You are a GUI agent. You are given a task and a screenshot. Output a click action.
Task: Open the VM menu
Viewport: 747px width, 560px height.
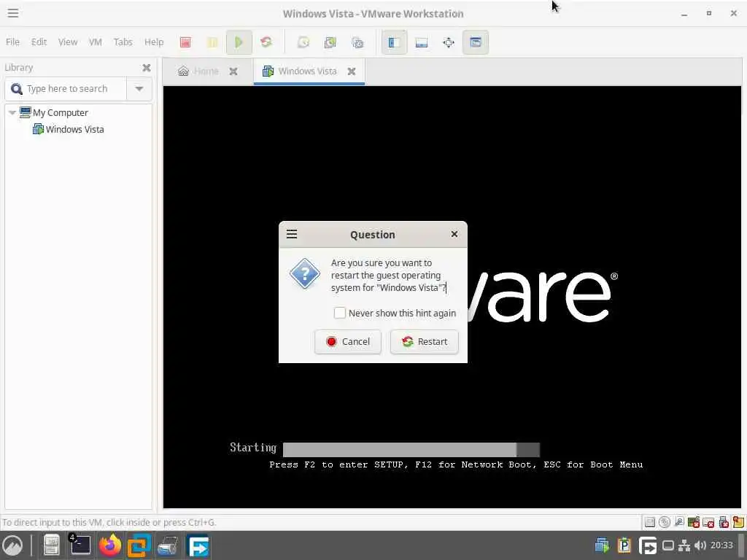point(96,42)
